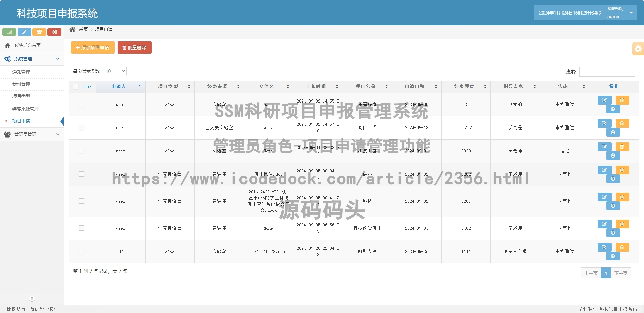Image resolution: width=644 pixels, height=313 pixels.
Task: Check the row checkbox for applicant 111
Action: 82,251
